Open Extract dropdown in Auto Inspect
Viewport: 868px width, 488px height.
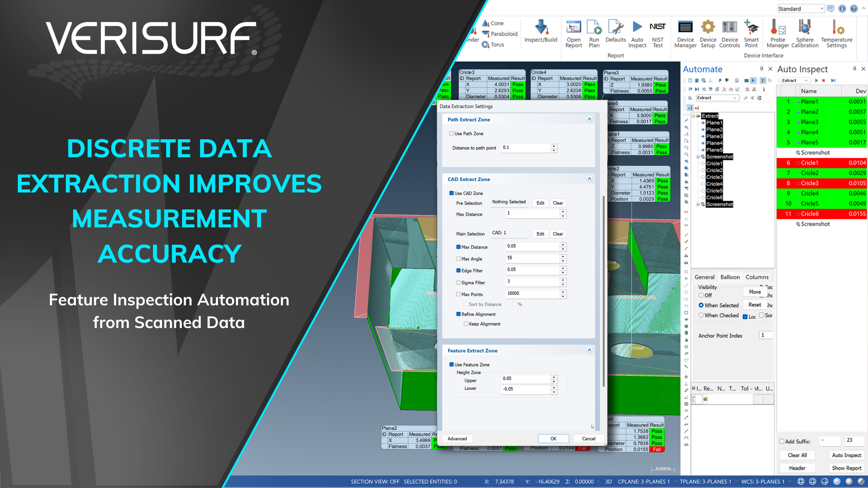pyautogui.click(x=806, y=80)
